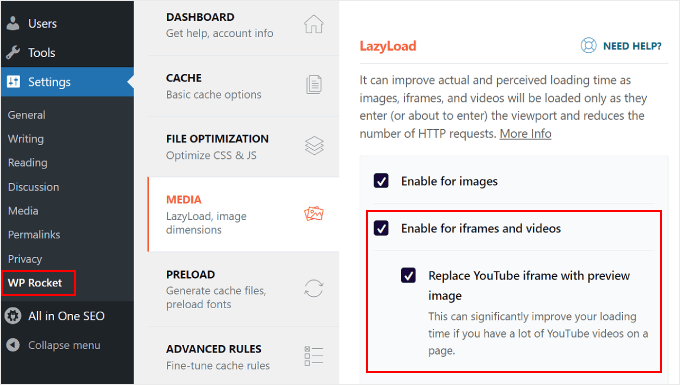Click the Advanced Rules checklist icon
Screen dimensions: 680x385
tap(314, 356)
